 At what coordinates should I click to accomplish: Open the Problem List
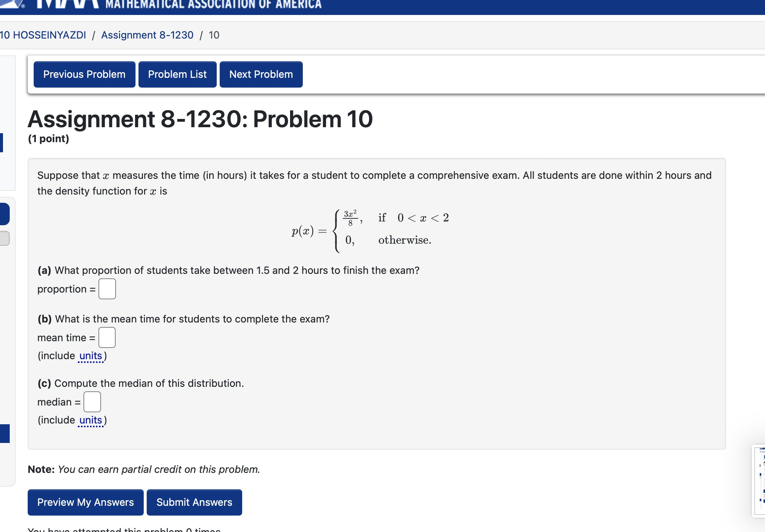[177, 74]
